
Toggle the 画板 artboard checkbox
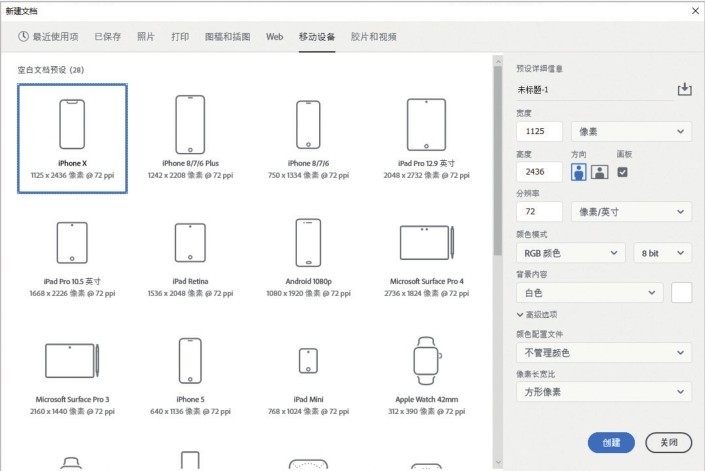tap(622, 172)
